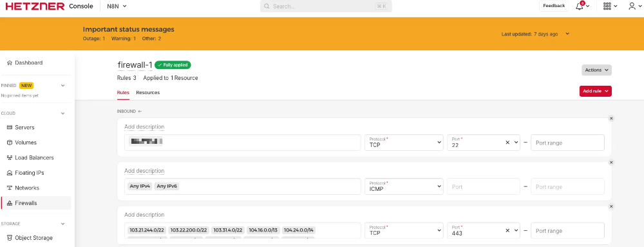
Task: Click the NEW badge beside Pinned
Action: 26,86
